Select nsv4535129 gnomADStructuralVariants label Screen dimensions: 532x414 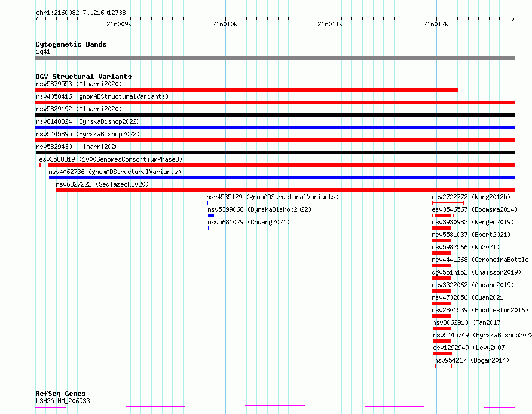[273, 197]
